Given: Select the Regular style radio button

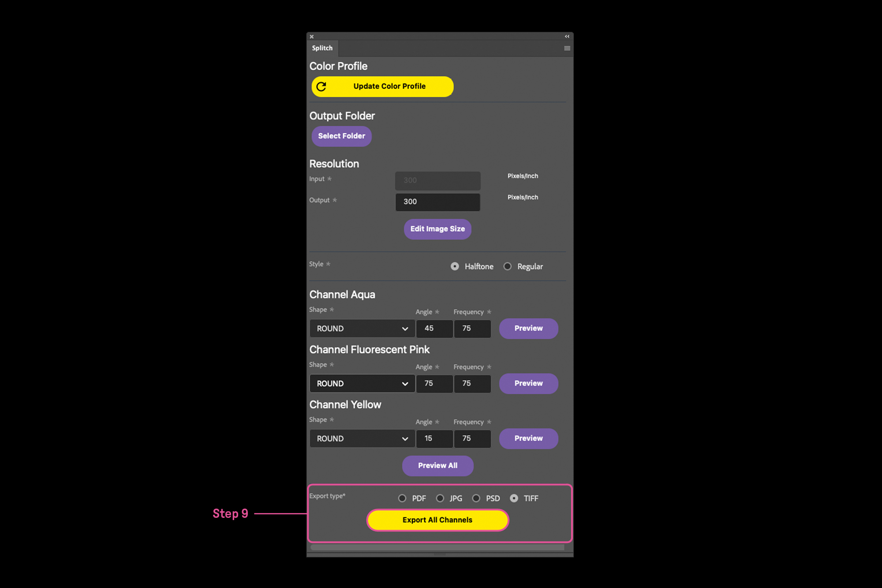Looking at the screenshot, I should (508, 266).
